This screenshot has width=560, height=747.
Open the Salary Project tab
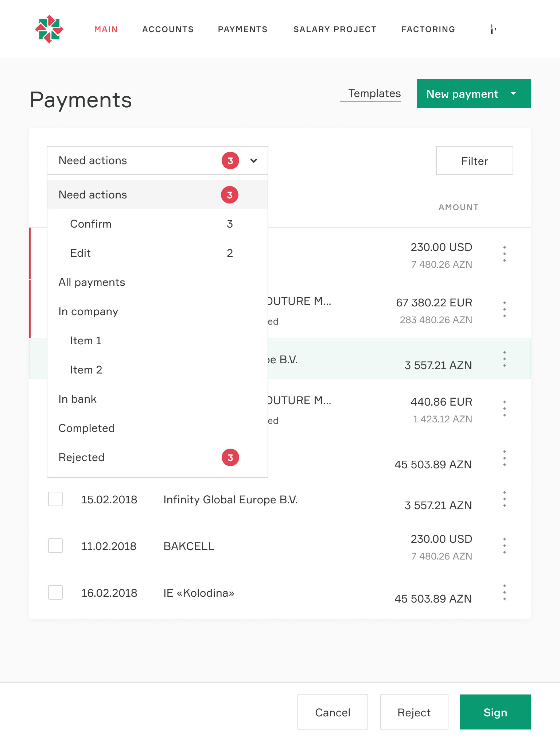tap(335, 29)
